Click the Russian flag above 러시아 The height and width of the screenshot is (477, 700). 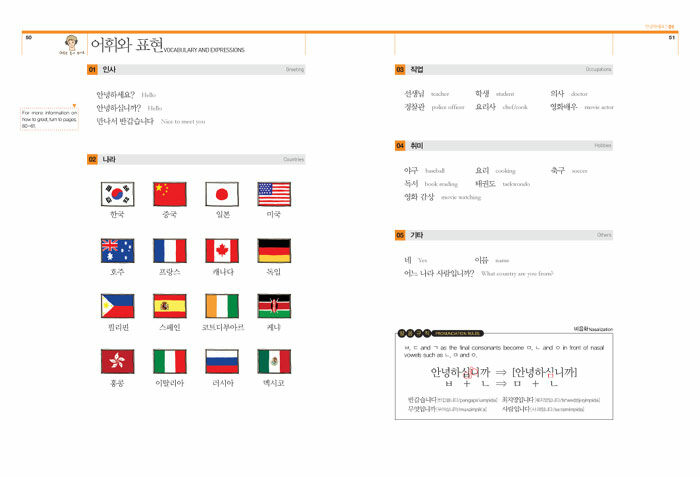pyautogui.click(x=222, y=361)
